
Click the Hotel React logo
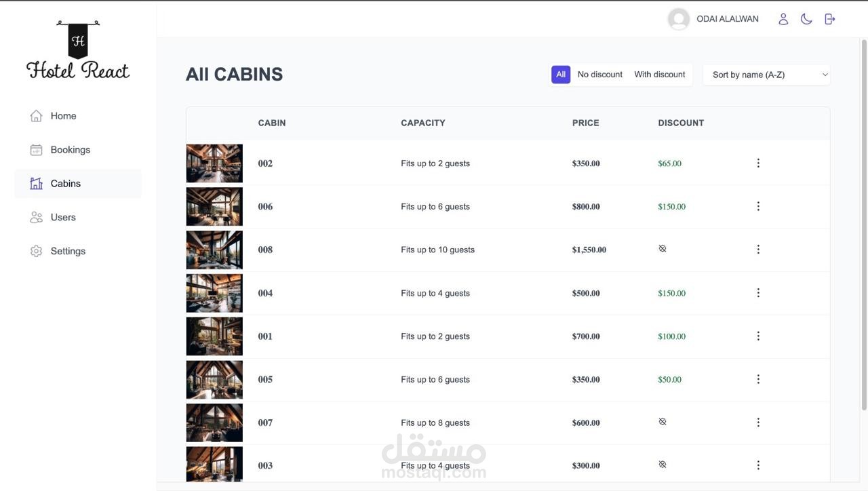pos(78,51)
